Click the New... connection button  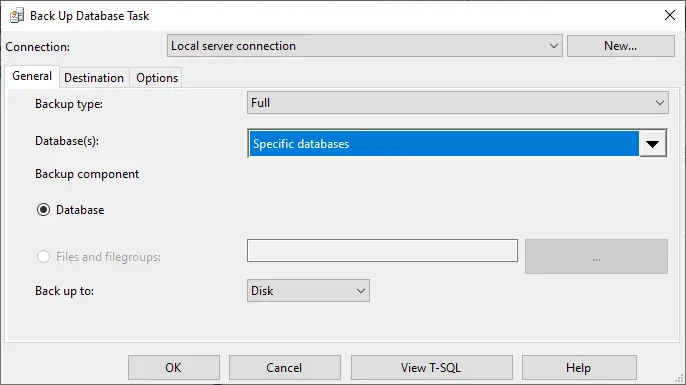pos(620,46)
